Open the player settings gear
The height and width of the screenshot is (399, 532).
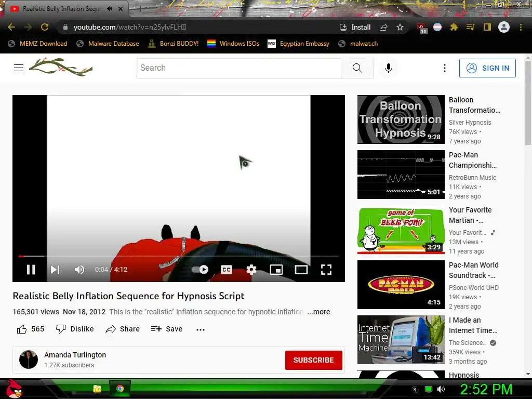click(x=251, y=270)
